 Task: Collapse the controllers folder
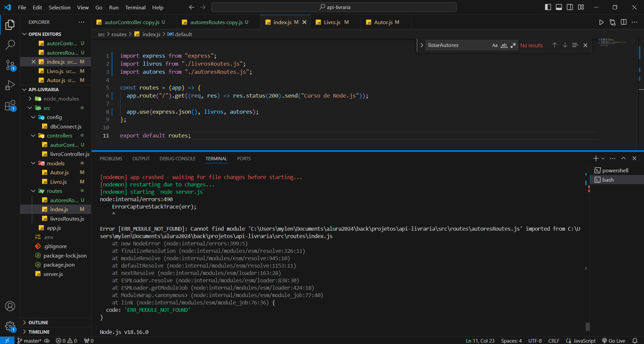pos(56,135)
